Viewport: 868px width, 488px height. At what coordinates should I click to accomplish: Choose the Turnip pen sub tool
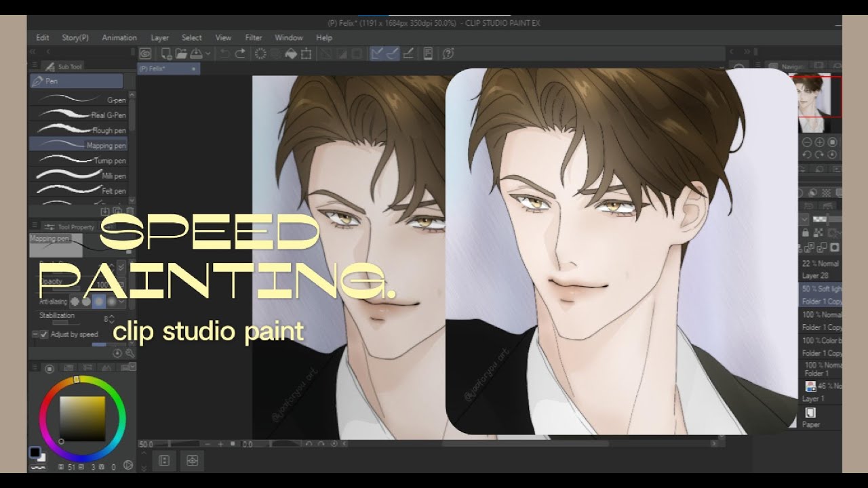pos(79,161)
